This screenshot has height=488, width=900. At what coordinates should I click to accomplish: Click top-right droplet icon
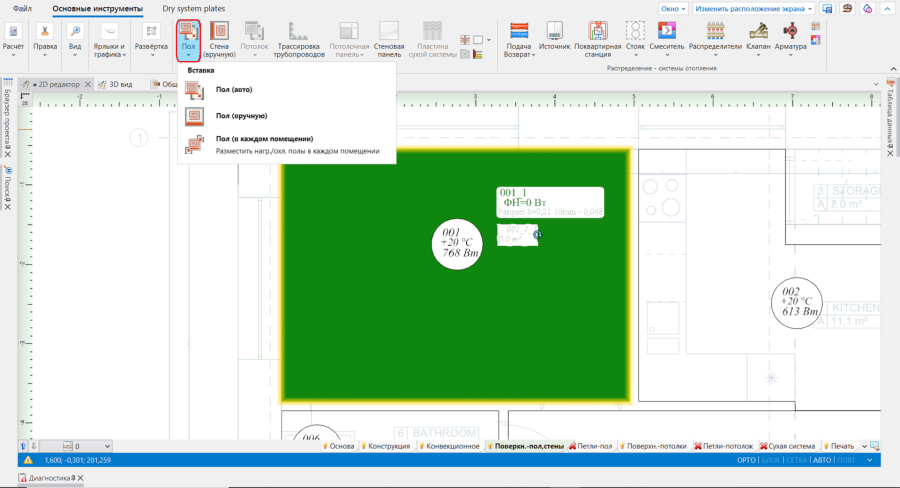pyautogui.click(x=867, y=9)
